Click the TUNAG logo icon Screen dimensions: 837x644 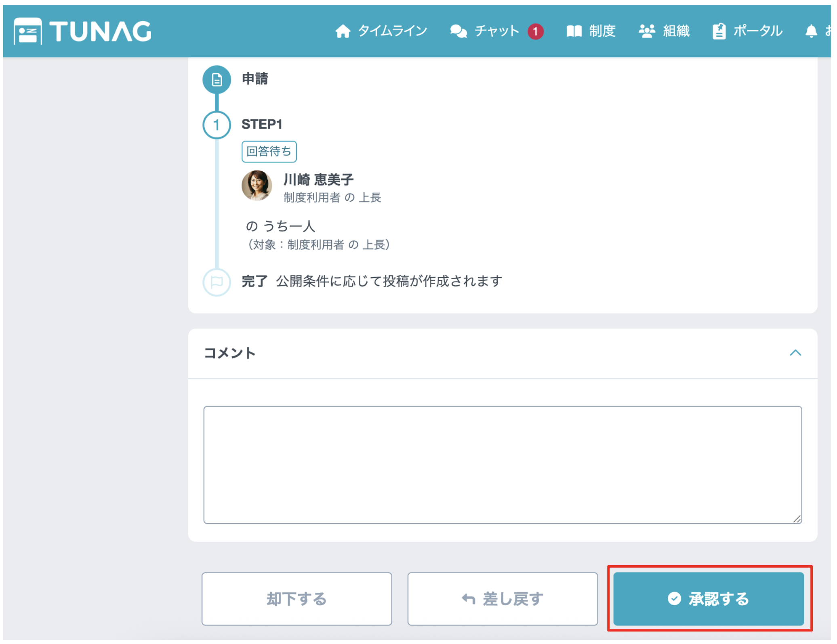pos(27,32)
